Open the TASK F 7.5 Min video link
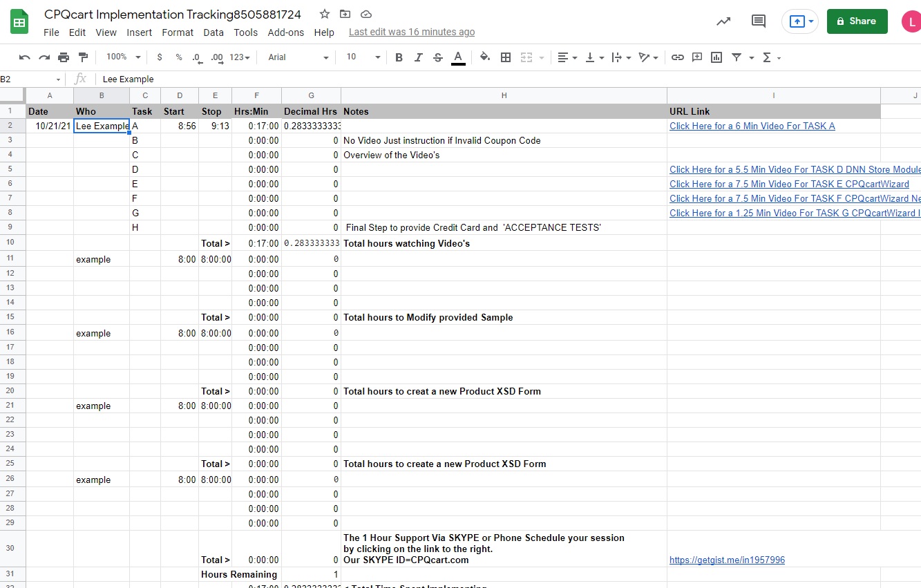Image resolution: width=921 pixels, height=588 pixels. pos(795,198)
